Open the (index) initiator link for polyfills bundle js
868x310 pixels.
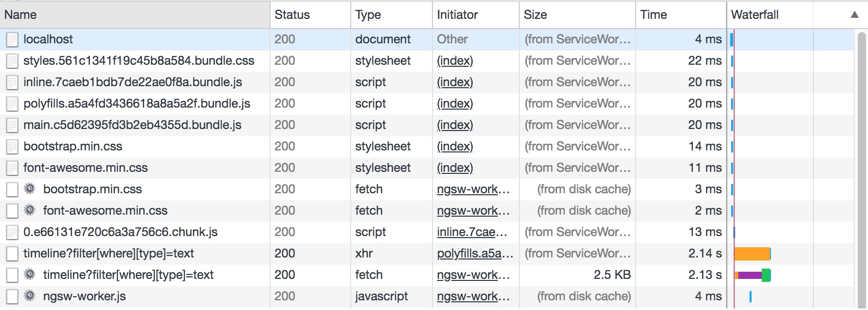(455, 104)
